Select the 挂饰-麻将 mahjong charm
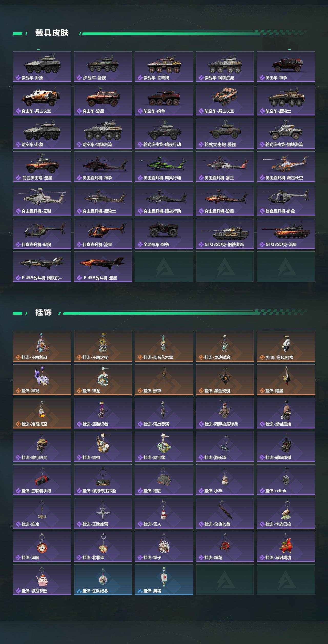This screenshot has height=644, width=328. 164,580
